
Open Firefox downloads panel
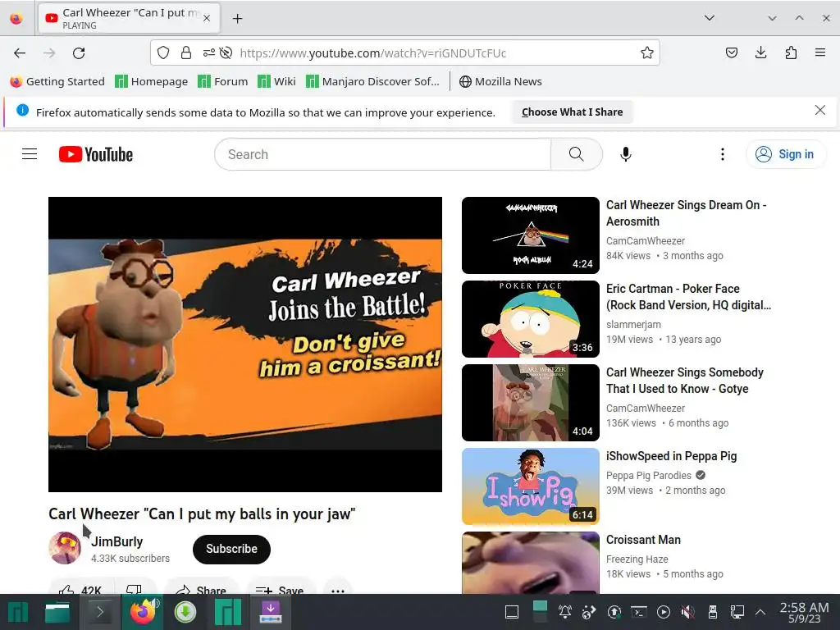tap(760, 52)
